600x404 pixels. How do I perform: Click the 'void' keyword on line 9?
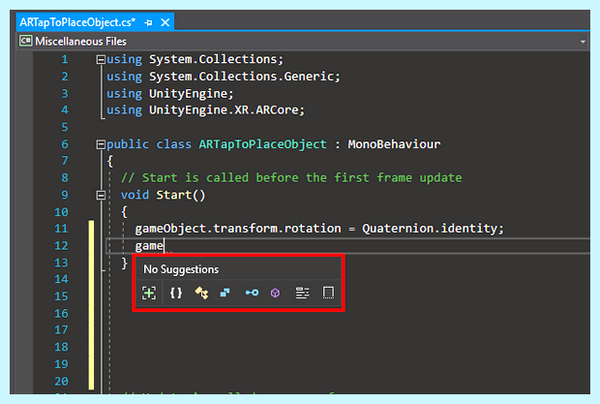coord(135,195)
